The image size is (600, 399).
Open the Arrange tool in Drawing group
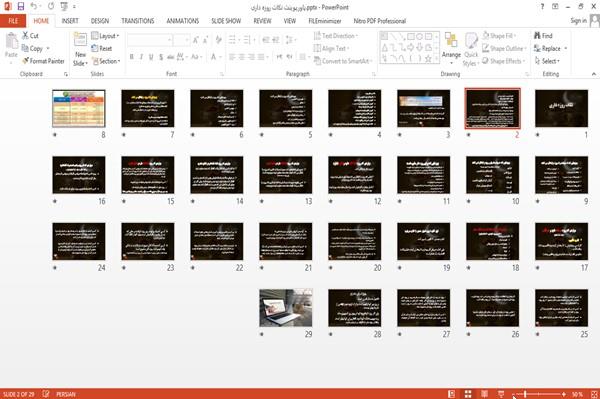point(451,47)
